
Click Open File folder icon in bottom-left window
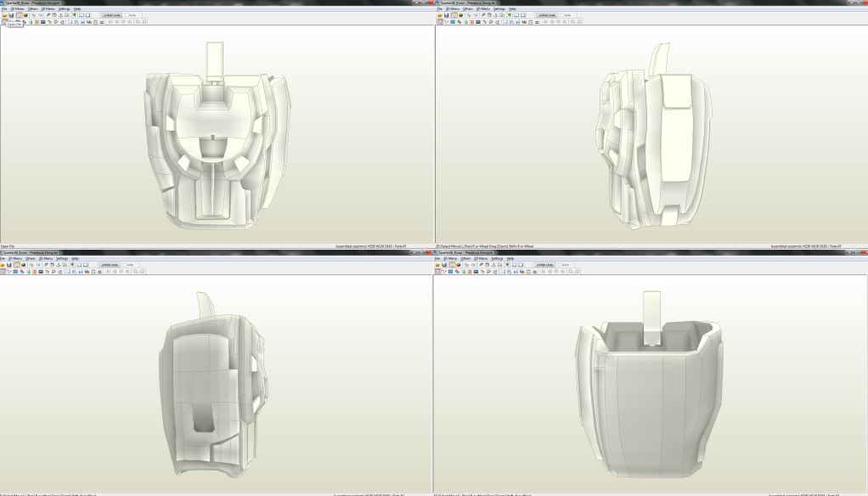pyautogui.click(x=3, y=265)
